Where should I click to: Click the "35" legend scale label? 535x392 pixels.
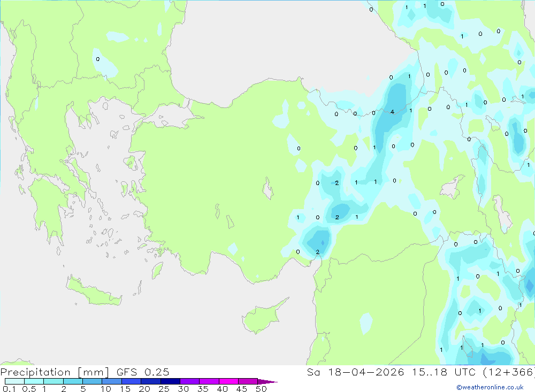click(203, 389)
